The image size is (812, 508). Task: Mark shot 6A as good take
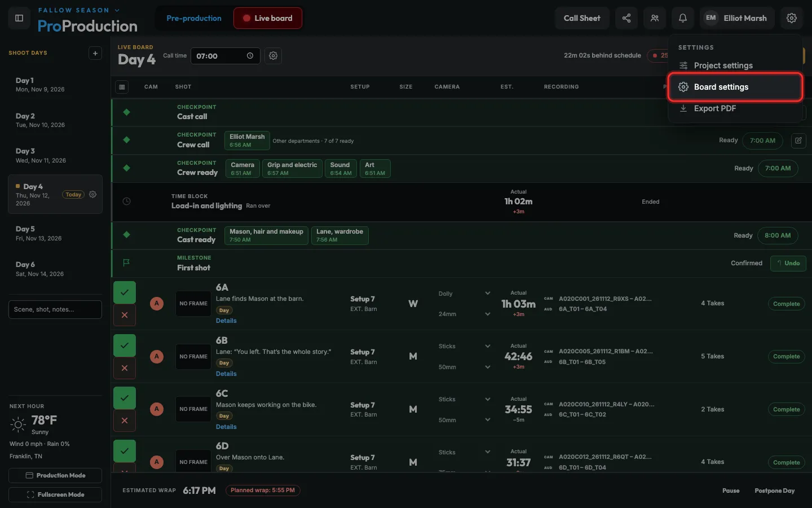click(x=125, y=292)
